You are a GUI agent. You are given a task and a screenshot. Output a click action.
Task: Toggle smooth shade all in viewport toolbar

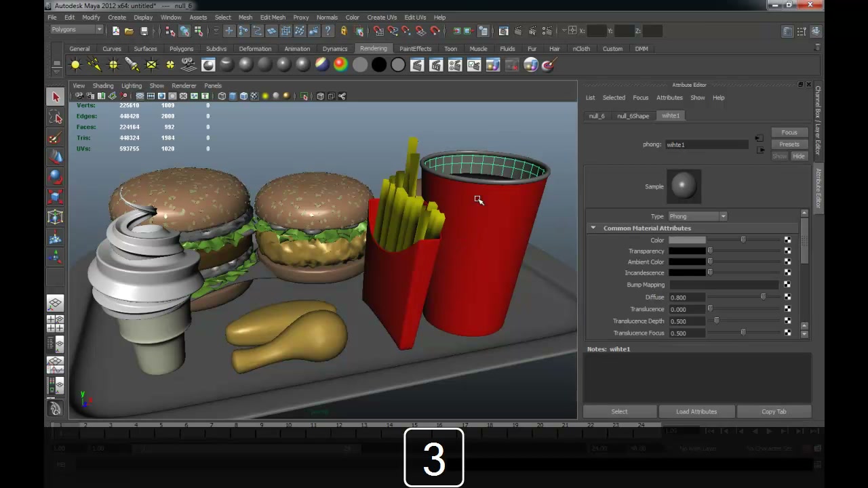(x=233, y=96)
